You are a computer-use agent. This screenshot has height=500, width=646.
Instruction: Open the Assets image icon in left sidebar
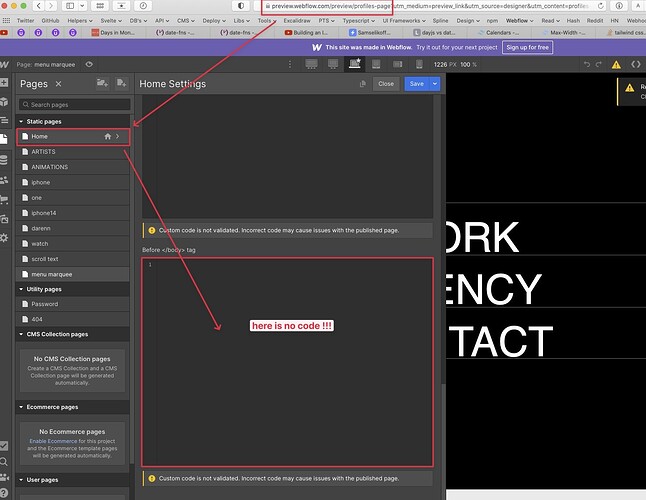pyautogui.click(x=4, y=219)
